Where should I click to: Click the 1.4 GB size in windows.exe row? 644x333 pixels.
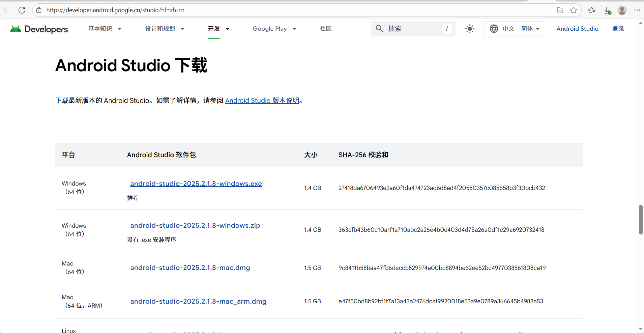(x=313, y=188)
